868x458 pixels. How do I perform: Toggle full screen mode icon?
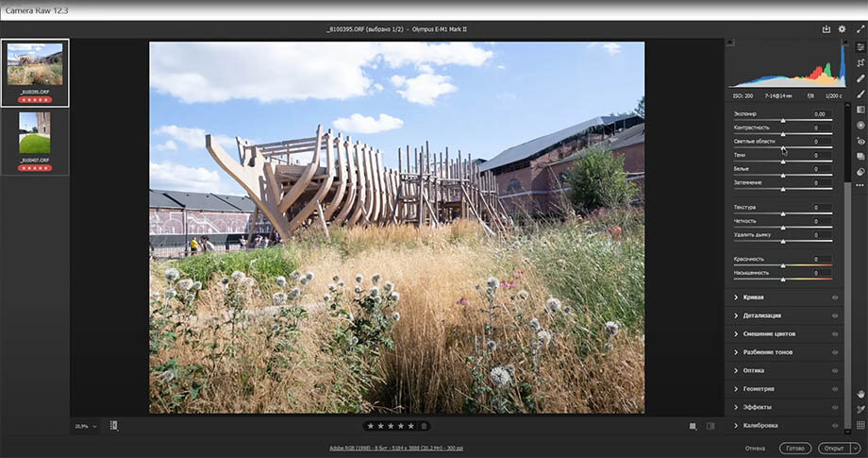pyautogui.click(x=860, y=29)
